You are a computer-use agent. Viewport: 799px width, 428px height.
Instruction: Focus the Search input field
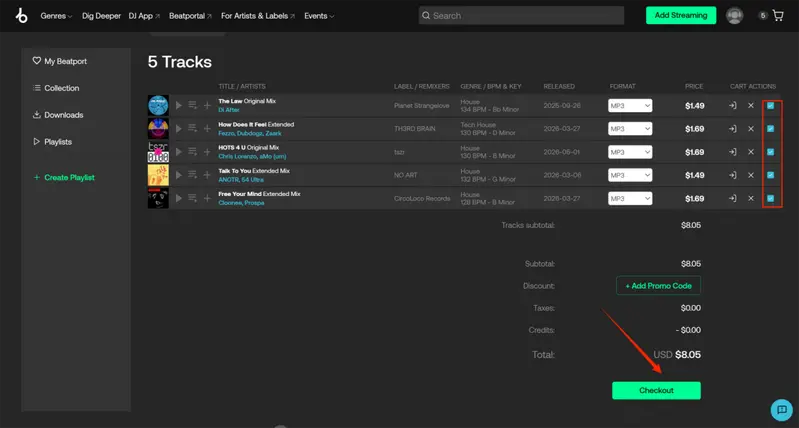(521, 15)
